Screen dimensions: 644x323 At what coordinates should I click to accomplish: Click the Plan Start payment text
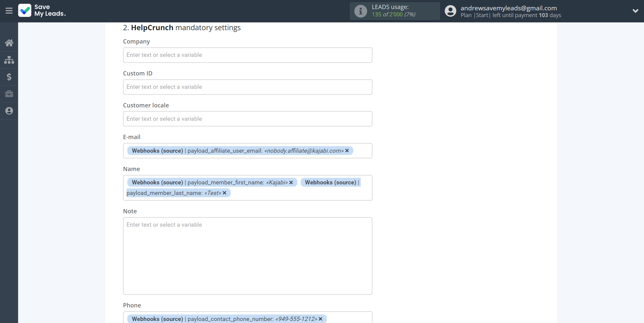pyautogui.click(x=511, y=15)
